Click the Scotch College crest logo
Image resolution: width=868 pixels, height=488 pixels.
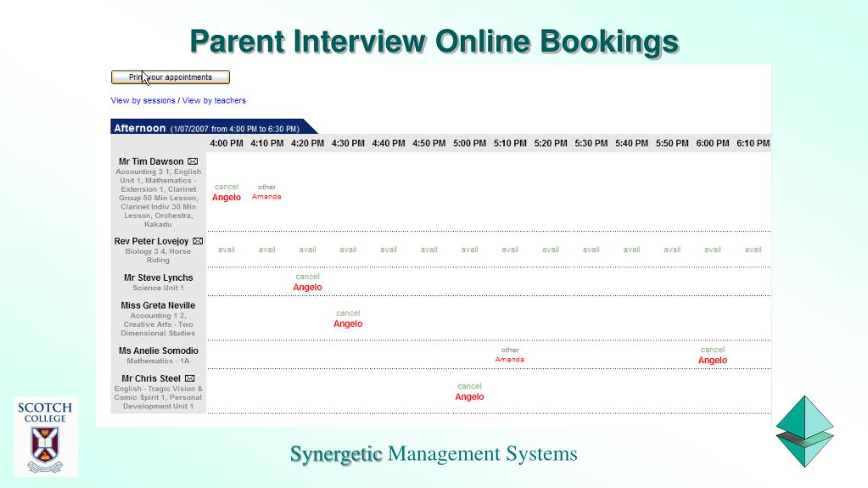[45, 437]
